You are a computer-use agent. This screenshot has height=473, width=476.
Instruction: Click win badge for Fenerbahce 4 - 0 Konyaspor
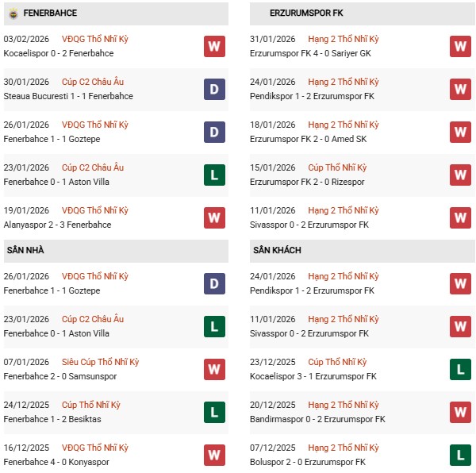tap(214, 455)
